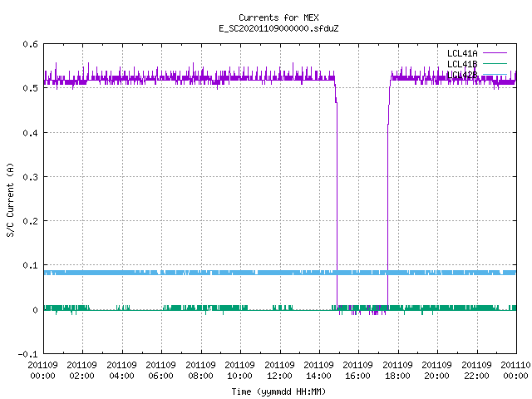
Task: Click the purple LCL41A legend line sample
Action: [495, 53]
